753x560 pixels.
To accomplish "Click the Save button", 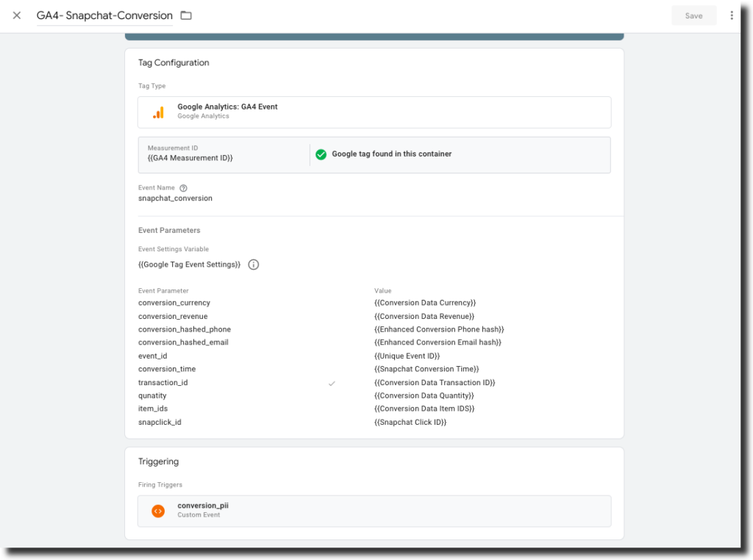I will [x=693, y=15].
